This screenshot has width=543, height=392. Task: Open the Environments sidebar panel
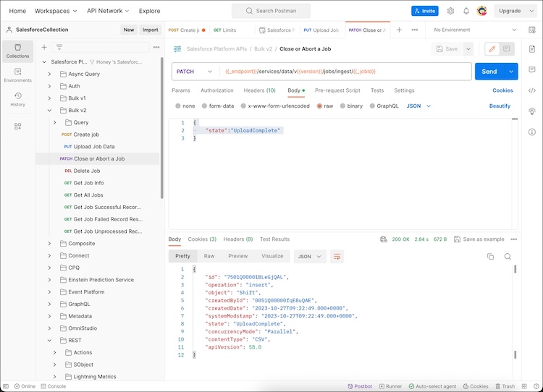coord(17,75)
